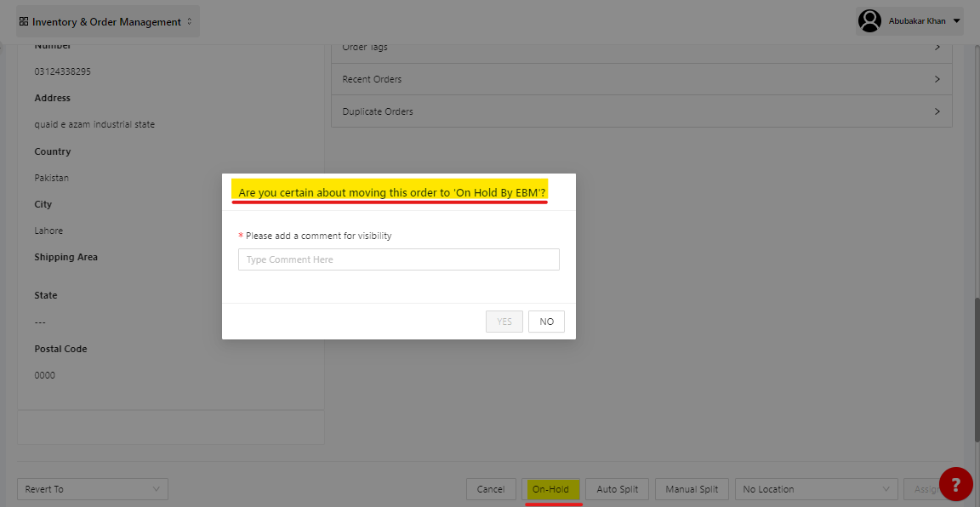Click the Cancel button in bottom bar
The width and height of the screenshot is (980, 507).
coord(491,489)
